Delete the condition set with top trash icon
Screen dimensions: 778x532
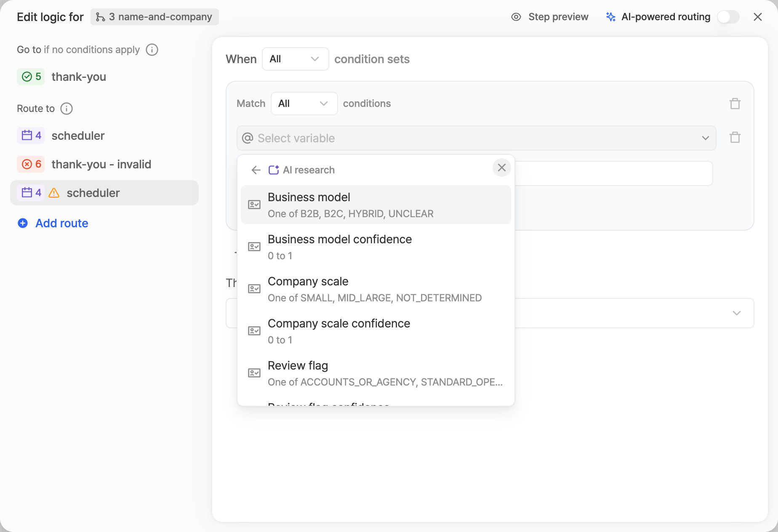pos(735,104)
